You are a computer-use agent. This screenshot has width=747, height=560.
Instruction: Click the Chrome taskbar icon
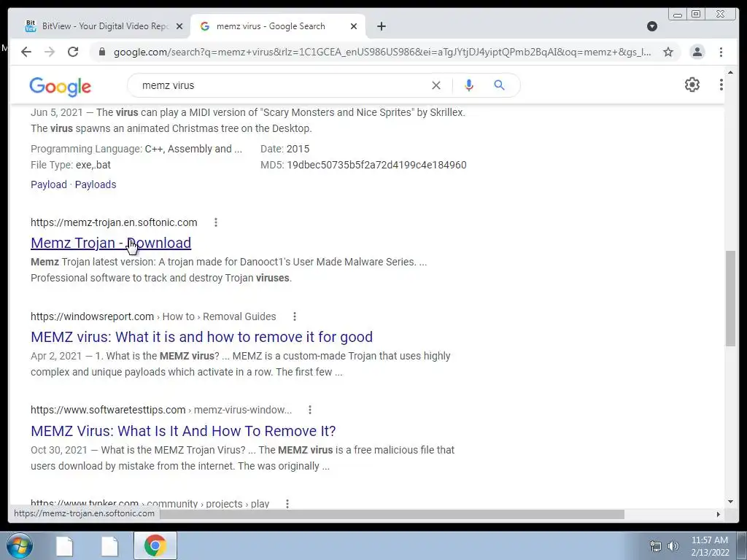click(155, 545)
